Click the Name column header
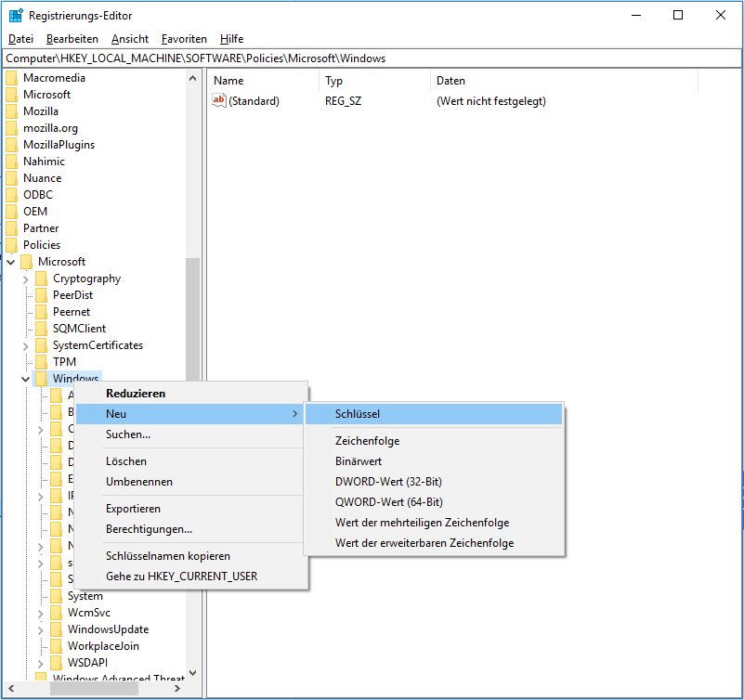744x700 pixels. [x=264, y=81]
